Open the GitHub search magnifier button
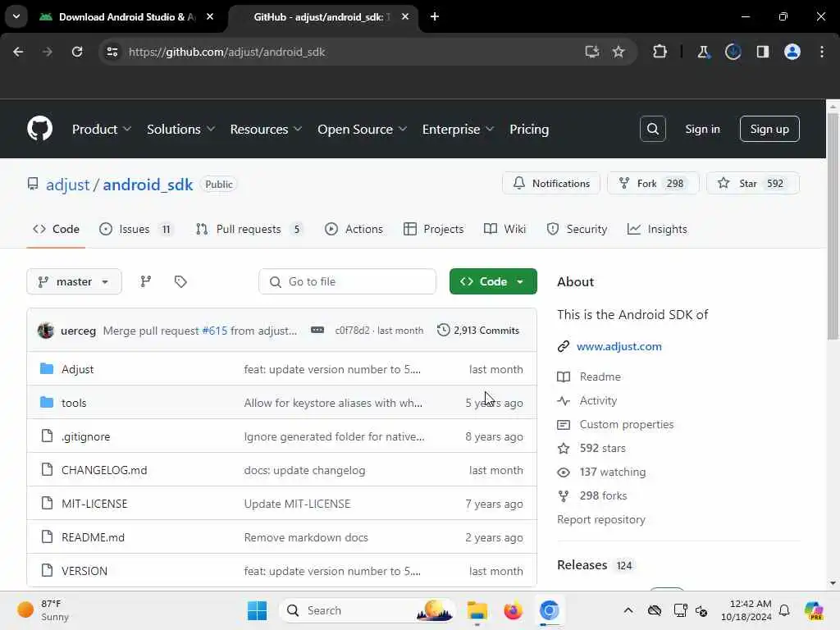This screenshot has width=840, height=630. 652,129
